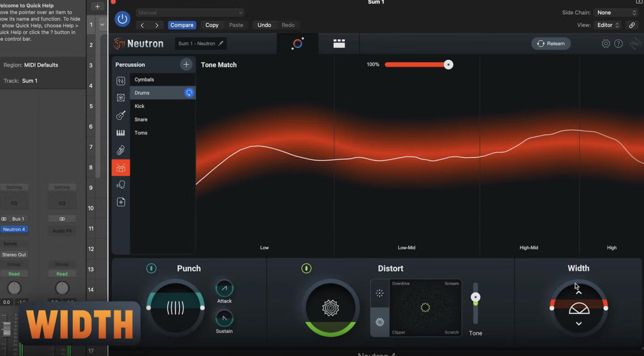Screen dimensions: 644x356
Task: Select the custom audio file category icon
Action: pos(121,202)
